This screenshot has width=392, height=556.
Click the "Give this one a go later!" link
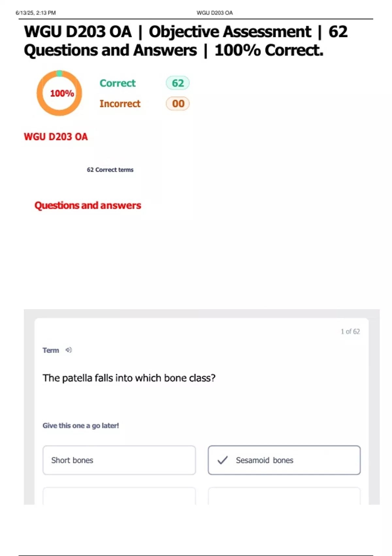pyautogui.click(x=81, y=426)
